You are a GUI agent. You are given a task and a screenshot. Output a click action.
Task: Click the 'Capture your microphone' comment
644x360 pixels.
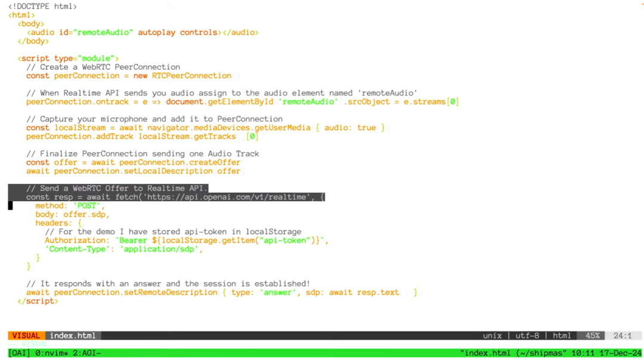[x=154, y=119]
